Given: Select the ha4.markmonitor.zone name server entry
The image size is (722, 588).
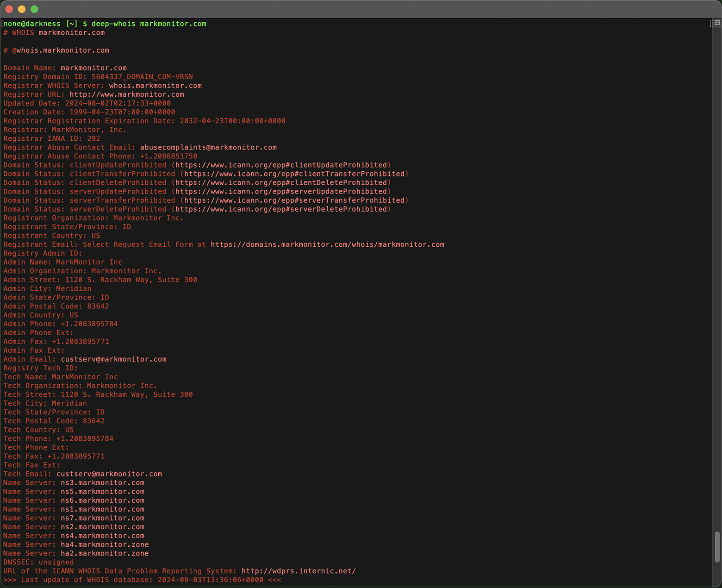Looking at the screenshot, I should pos(105,544).
